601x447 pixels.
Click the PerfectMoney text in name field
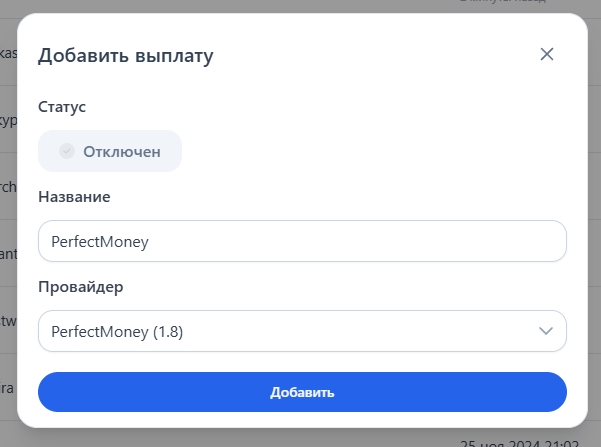pyautogui.click(x=98, y=241)
